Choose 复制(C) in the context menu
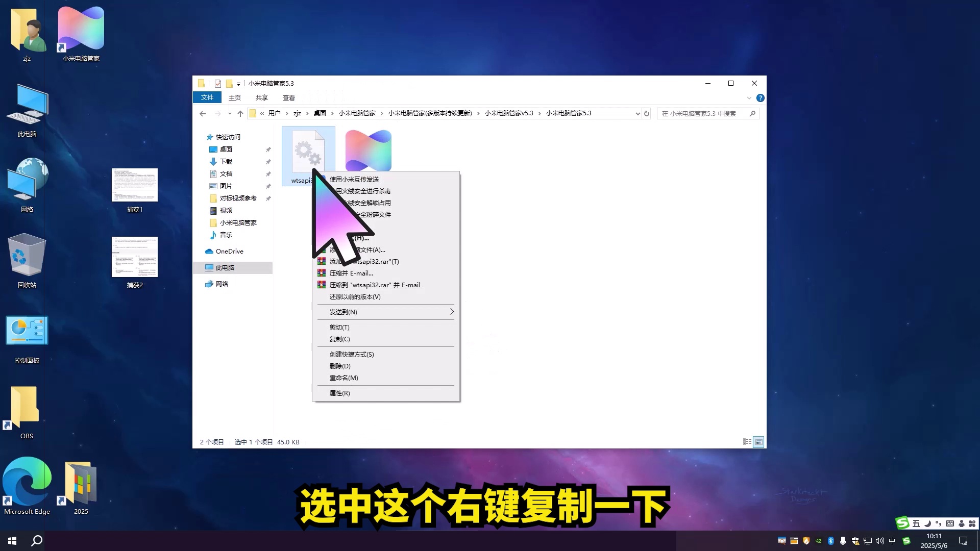This screenshot has height=551, width=980. 340,339
